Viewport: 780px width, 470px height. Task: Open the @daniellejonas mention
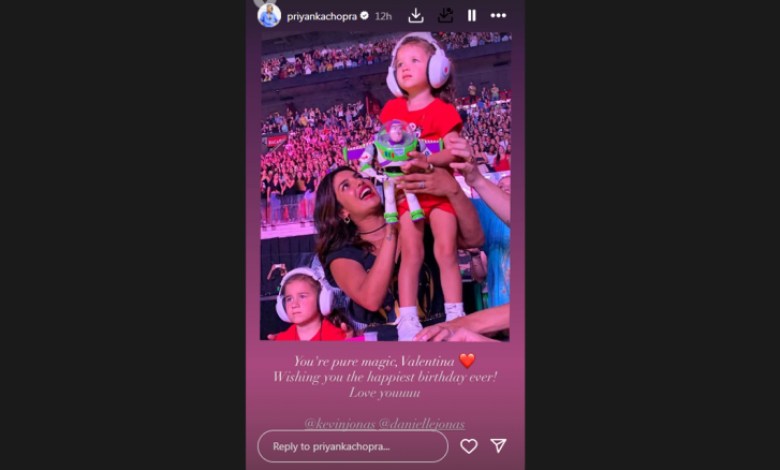tap(422, 423)
